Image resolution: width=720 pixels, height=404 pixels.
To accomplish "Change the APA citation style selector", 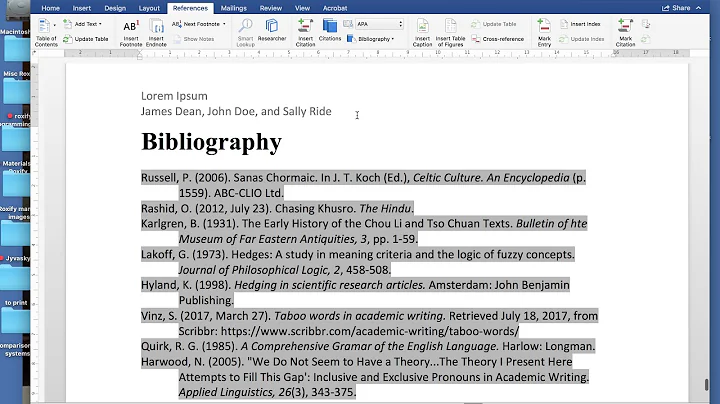I will coord(380,24).
